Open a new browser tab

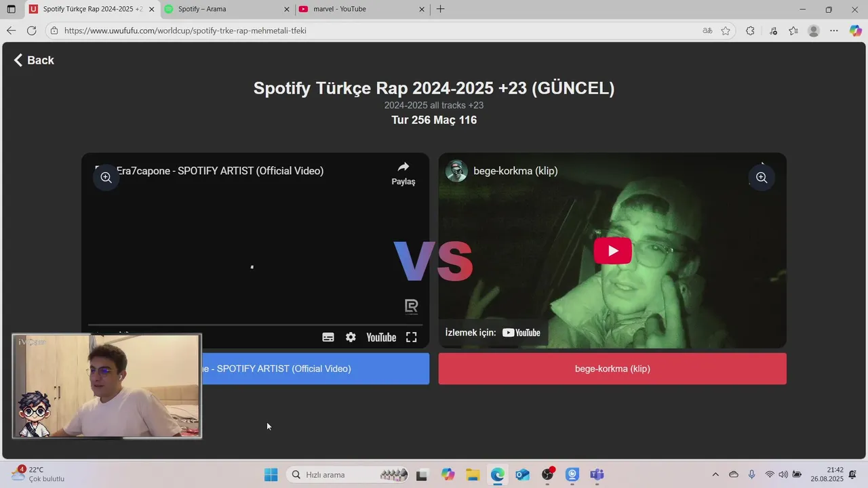[x=441, y=9]
